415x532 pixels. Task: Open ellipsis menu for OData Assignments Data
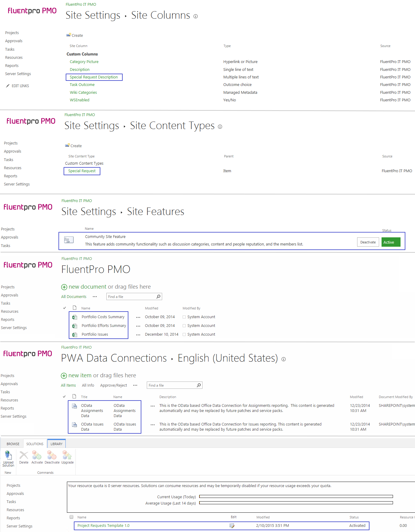pos(153,406)
